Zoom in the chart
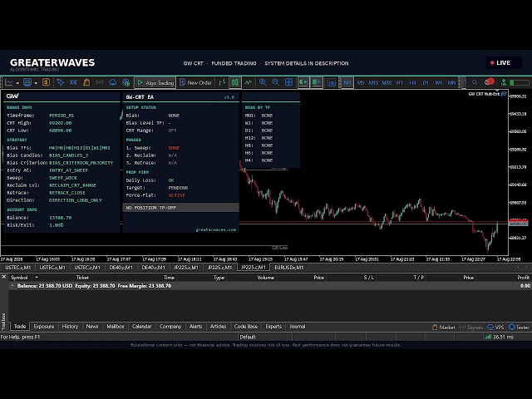Viewport: 532px width, 399px height. (x=263, y=82)
